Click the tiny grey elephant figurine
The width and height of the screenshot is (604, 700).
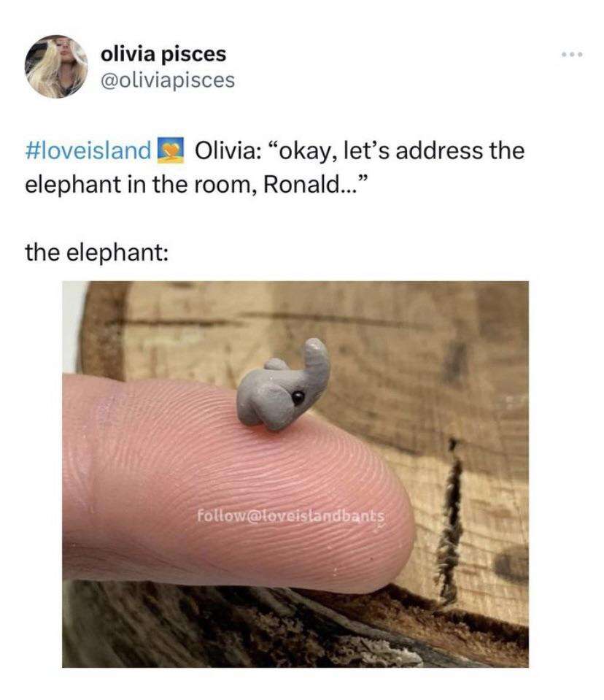pyautogui.click(x=284, y=385)
